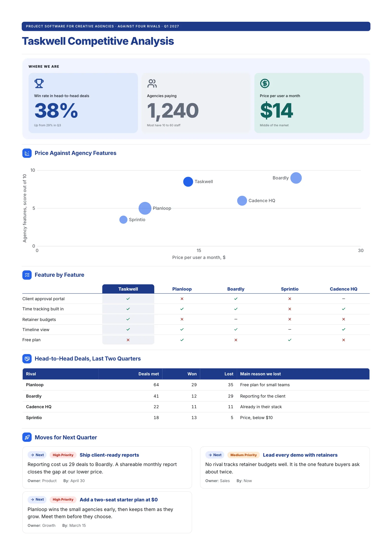Click the trophy icon in the win rate card
Screen dimensions: 392x555
[x=39, y=84]
